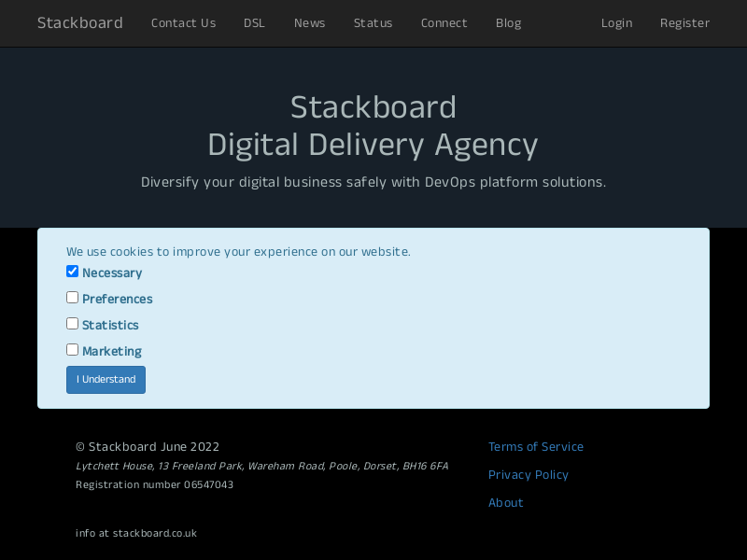The image size is (747, 560).
Task: Tick the Statistics cookies checkbox
Action: pos(72,324)
